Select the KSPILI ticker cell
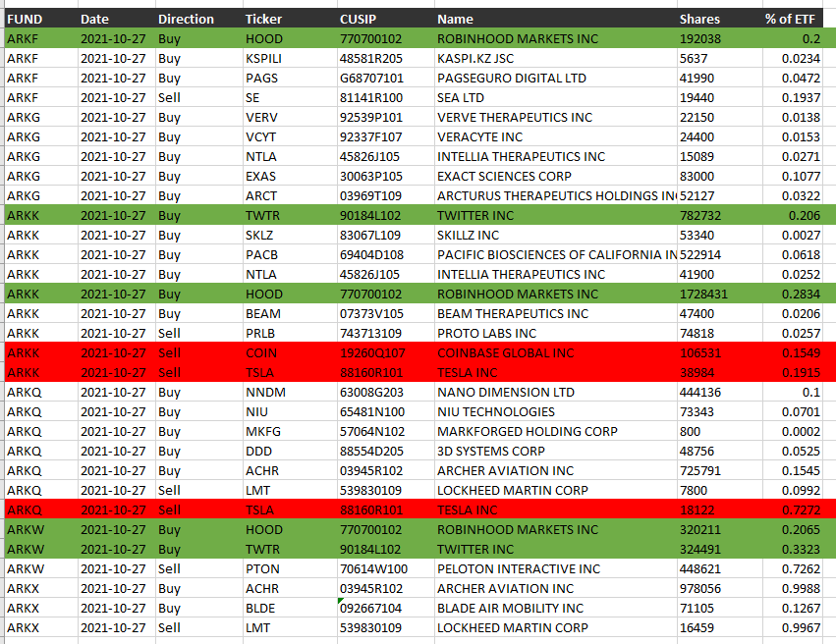 click(x=263, y=58)
